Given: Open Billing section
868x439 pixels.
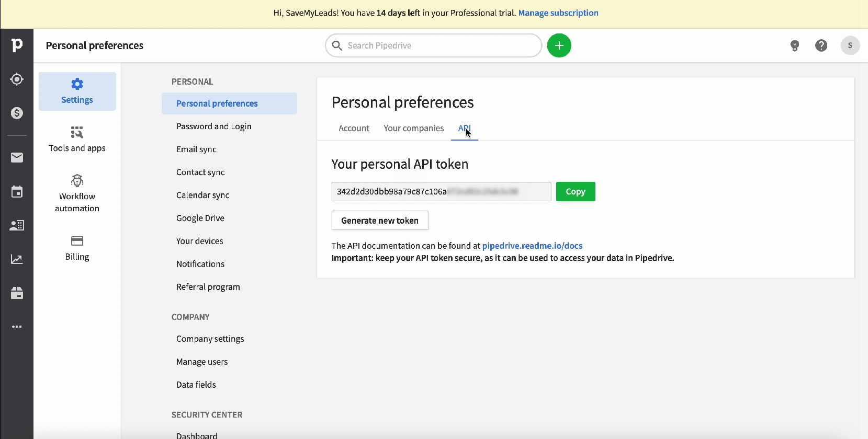Looking at the screenshot, I should tap(77, 248).
